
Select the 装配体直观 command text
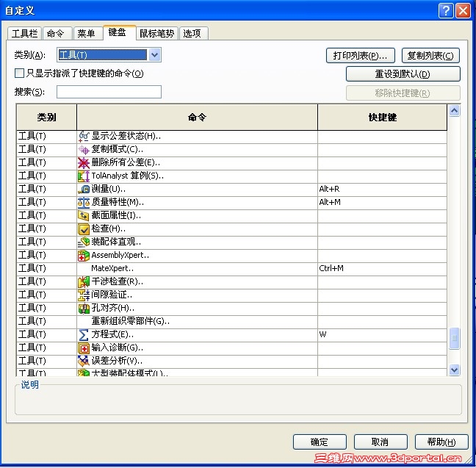116,242
